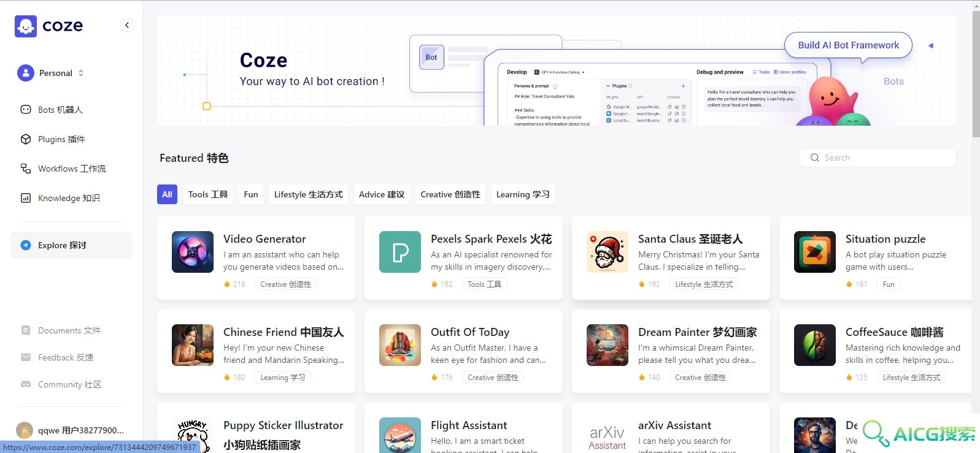The height and width of the screenshot is (453, 980).
Task: Open the Situation puzzle card
Action: point(875,258)
